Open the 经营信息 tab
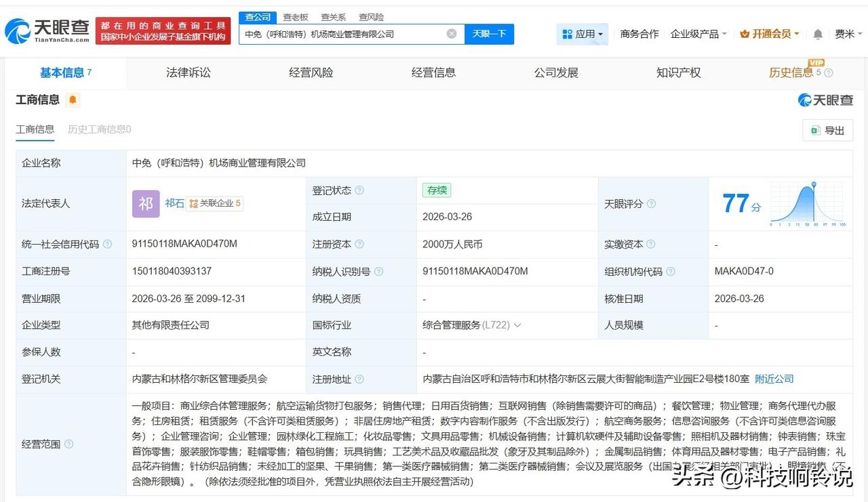Viewport: 868px width, 502px height. click(433, 73)
